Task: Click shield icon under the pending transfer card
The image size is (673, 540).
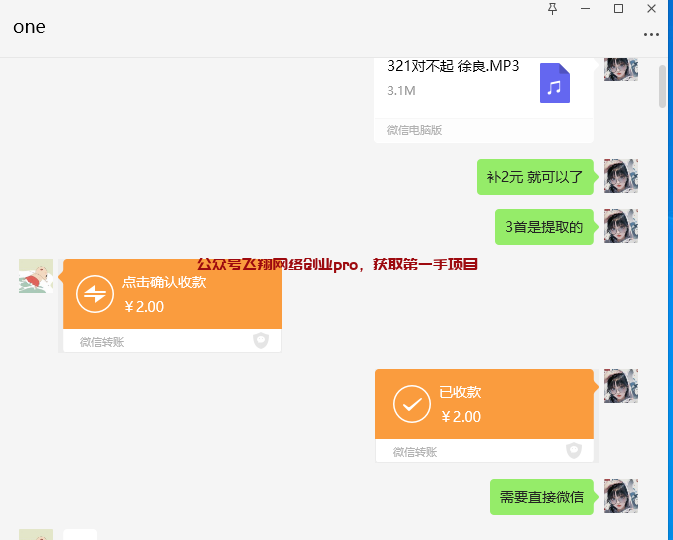Action: pyautogui.click(x=261, y=341)
